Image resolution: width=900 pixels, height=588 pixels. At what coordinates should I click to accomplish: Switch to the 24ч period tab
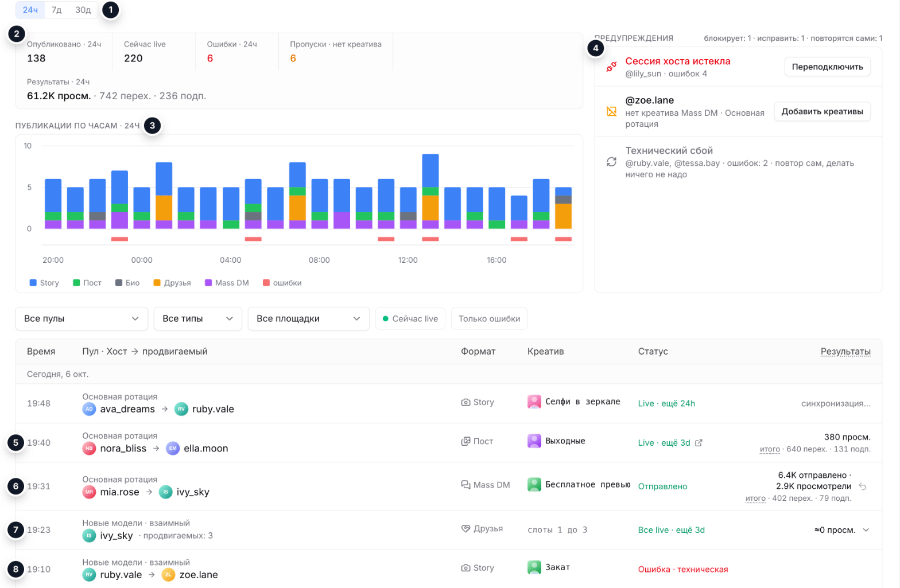pos(30,10)
